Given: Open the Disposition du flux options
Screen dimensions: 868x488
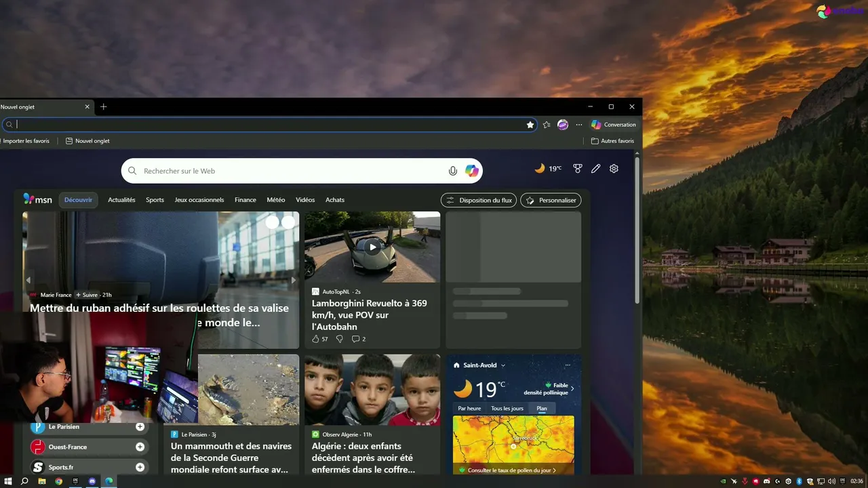Looking at the screenshot, I should coord(479,200).
